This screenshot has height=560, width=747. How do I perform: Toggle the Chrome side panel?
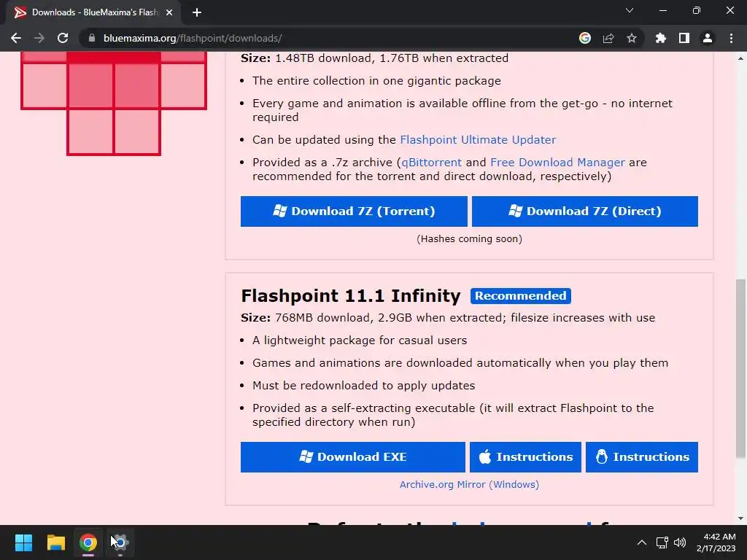(x=684, y=38)
